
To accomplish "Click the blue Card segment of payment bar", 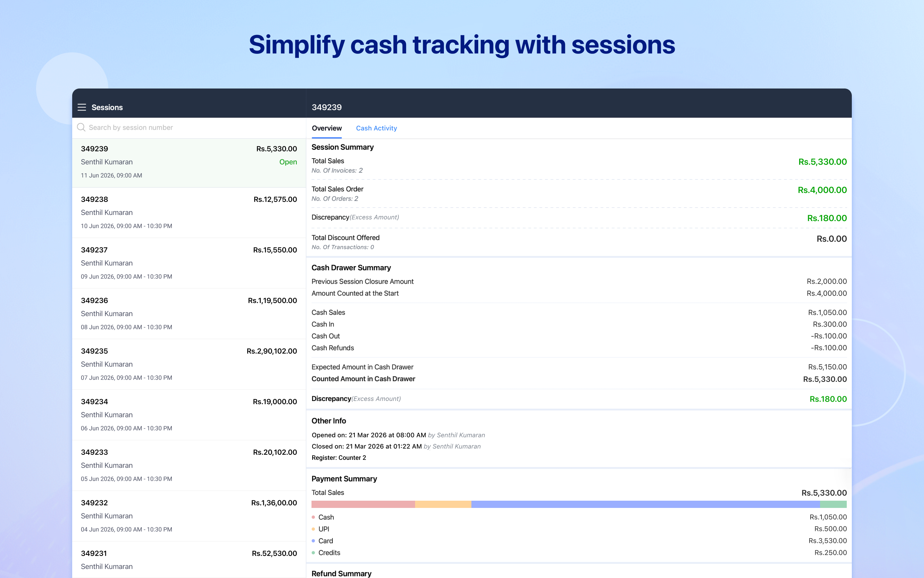I will 645,504.
